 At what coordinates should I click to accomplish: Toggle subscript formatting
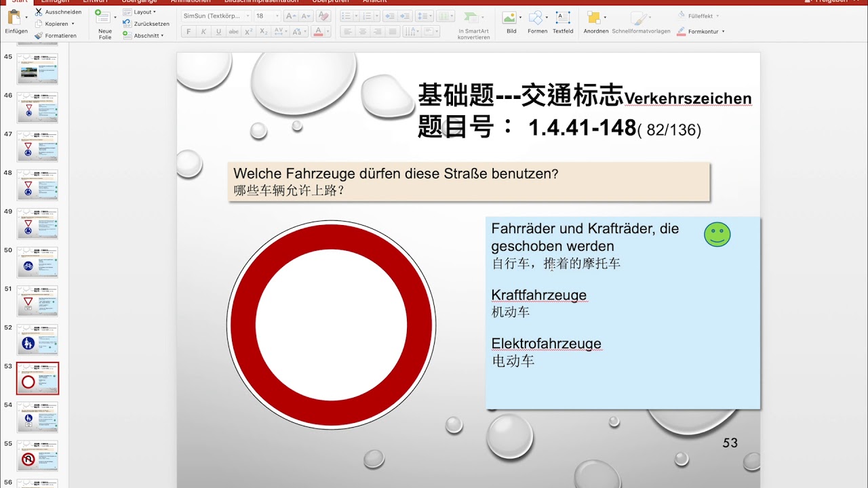264,31
